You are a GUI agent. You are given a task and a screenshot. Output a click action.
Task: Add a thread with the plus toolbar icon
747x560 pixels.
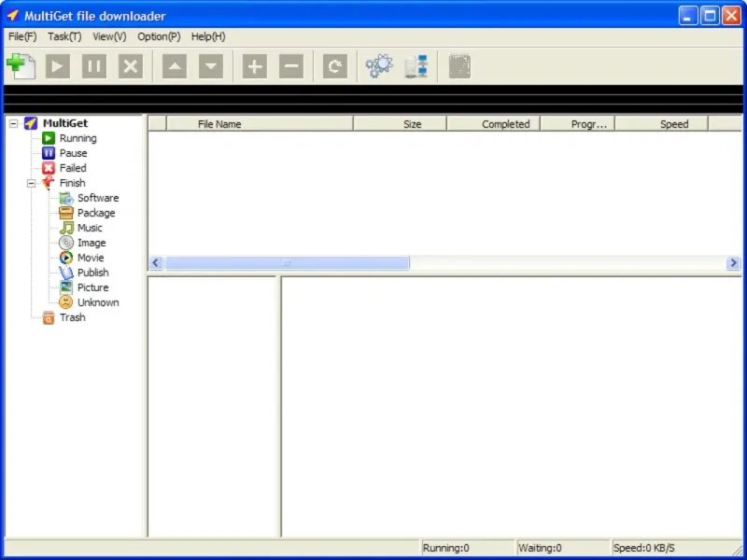point(255,66)
